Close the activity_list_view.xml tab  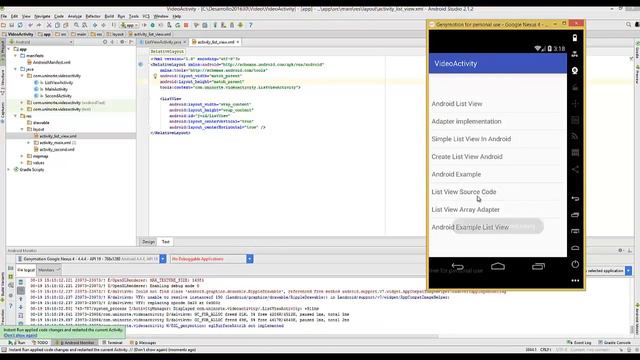coord(238,42)
